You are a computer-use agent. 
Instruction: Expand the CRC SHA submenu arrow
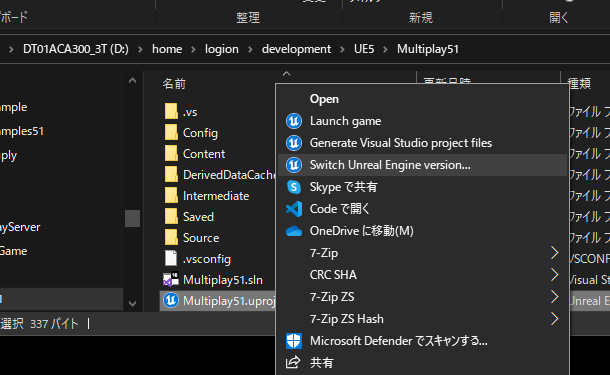[555, 275]
